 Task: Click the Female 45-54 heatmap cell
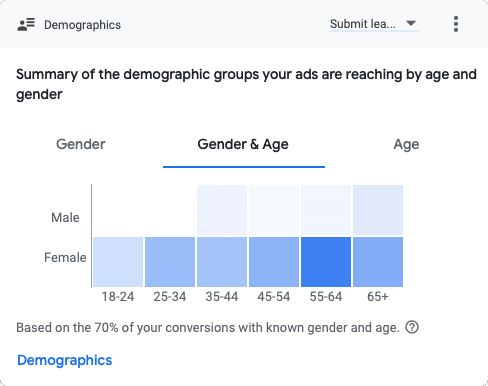[x=274, y=262]
